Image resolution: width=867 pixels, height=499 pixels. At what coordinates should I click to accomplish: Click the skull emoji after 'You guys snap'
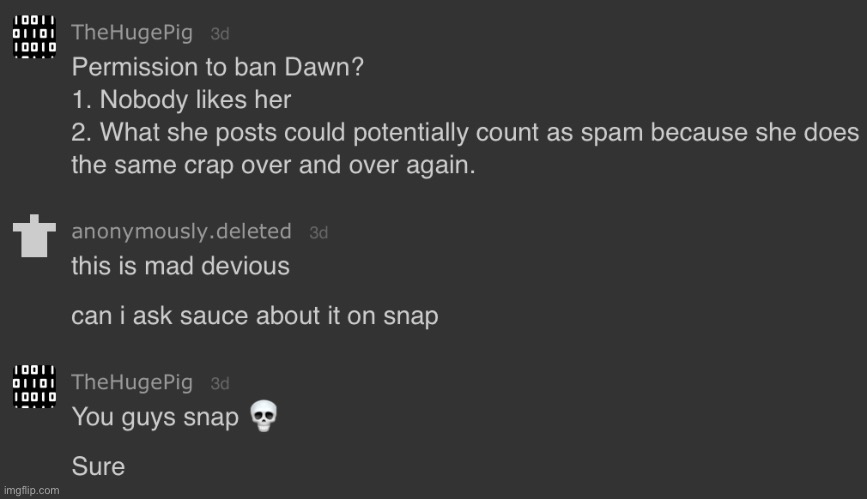coord(263,416)
